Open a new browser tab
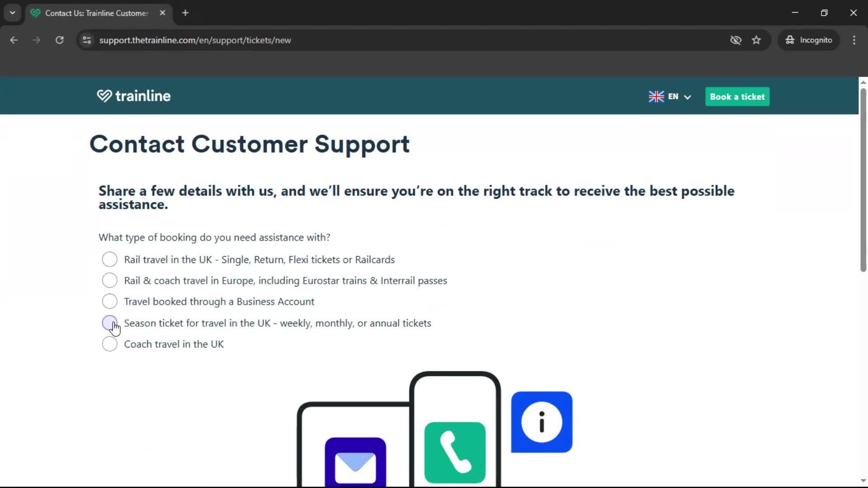Screen dimensions: 868x488 pyautogui.click(x=185, y=13)
